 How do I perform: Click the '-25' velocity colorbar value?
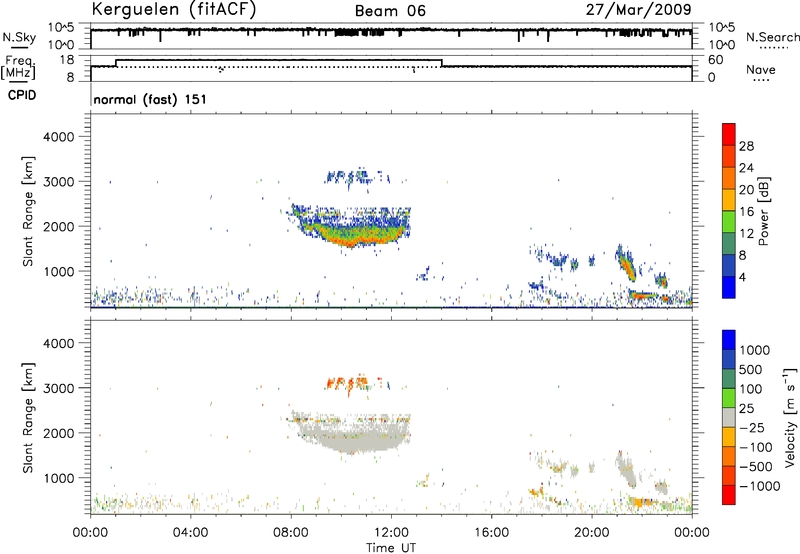point(752,427)
